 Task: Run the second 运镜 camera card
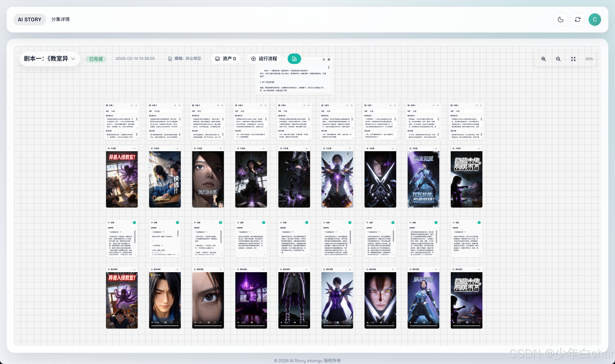178,223
